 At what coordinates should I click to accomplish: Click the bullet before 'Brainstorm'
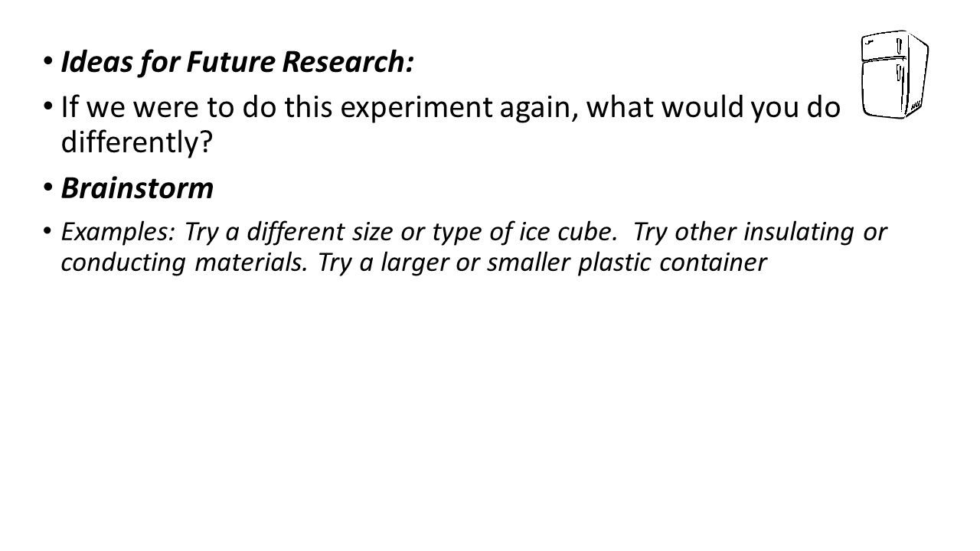(47, 190)
